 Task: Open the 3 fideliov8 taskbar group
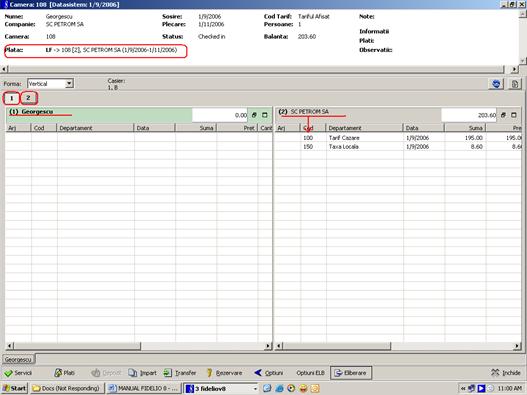(x=221, y=388)
